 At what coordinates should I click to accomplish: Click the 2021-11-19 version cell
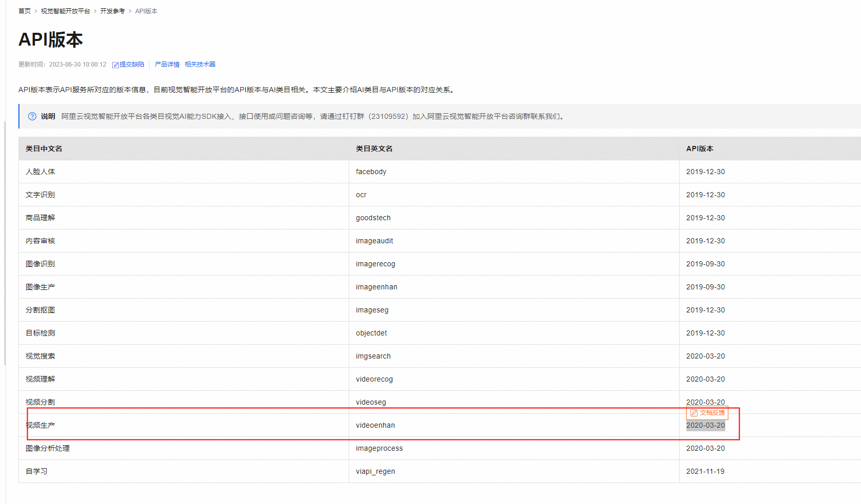coord(770,471)
